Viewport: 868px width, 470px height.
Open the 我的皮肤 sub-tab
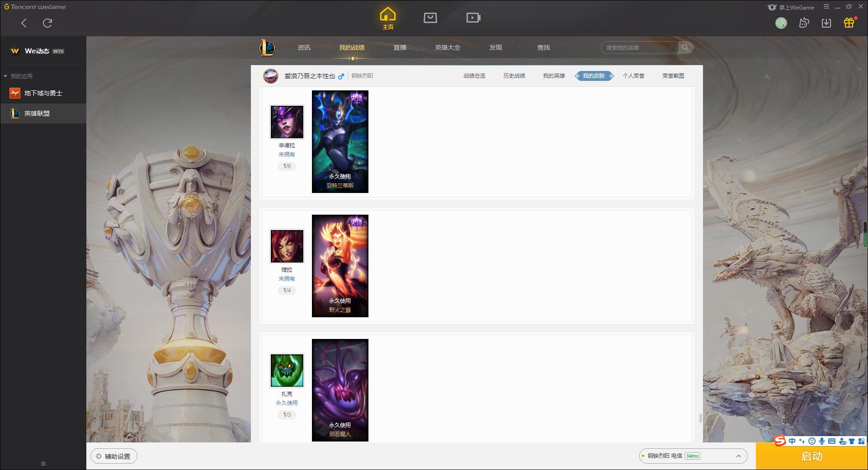click(594, 76)
